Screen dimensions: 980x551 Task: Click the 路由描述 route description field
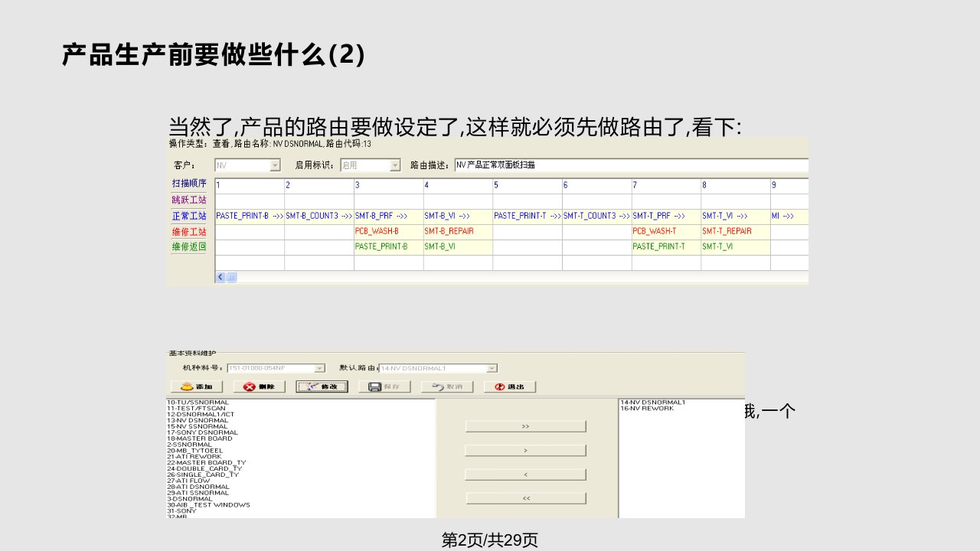632,165
